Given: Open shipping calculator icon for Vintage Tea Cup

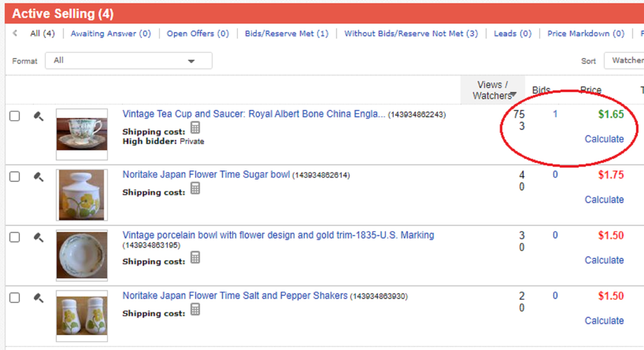Looking at the screenshot, I should [195, 128].
